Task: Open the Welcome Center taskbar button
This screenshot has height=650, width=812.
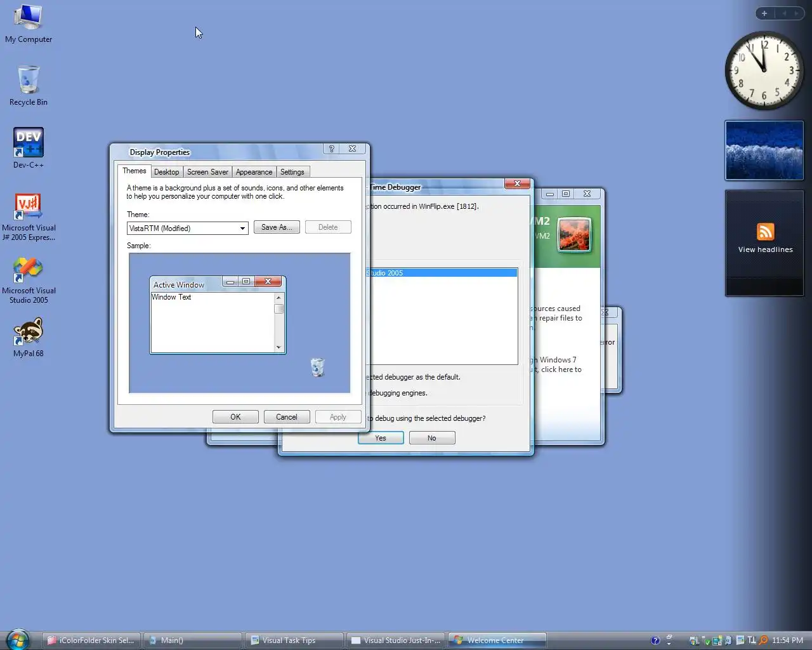Action: click(497, 640)
